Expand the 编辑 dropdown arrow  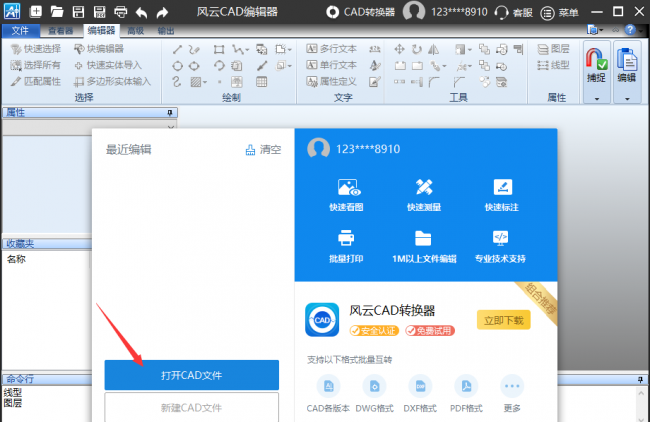pos(627,99)
